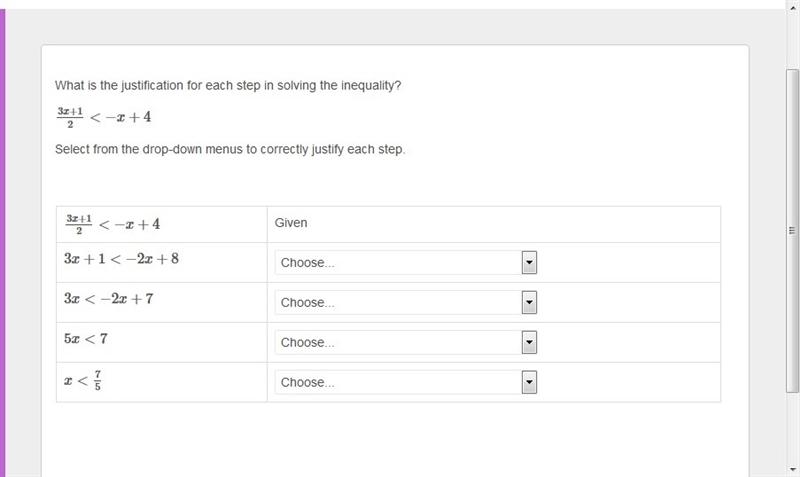Click the table's first-row inequality (3x+1)/2 < −x + 4
This screenshot has width=800, height=477.
coord(112,224)
